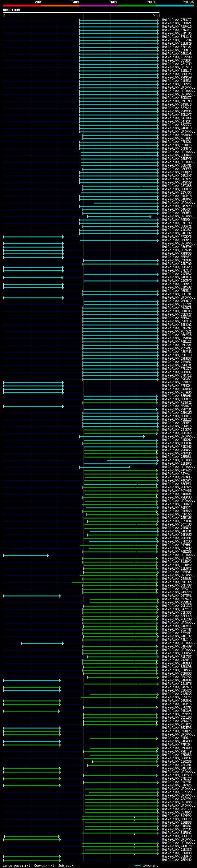Open hit UniRef100_C6C5Y1
The image size is (197, 868).
(176, 240)
